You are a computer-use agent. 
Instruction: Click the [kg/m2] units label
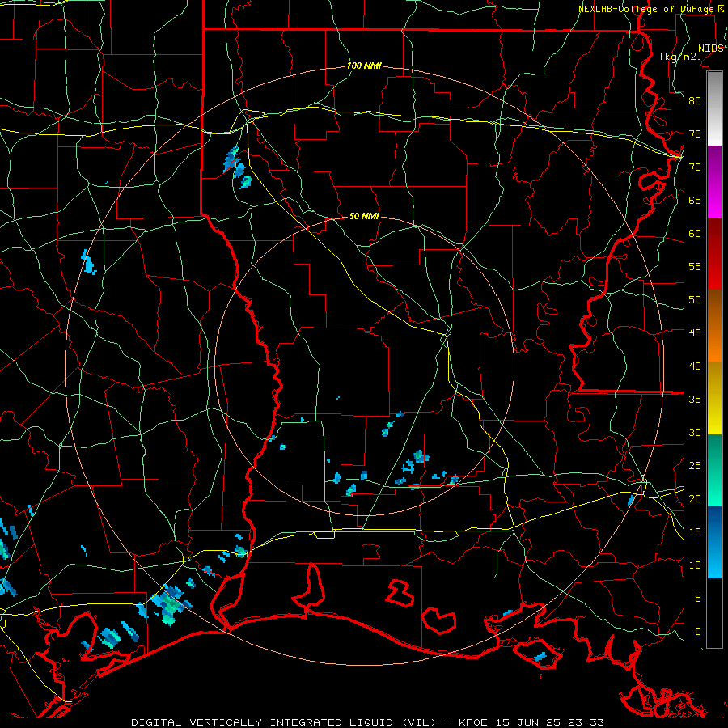[681, 57]
